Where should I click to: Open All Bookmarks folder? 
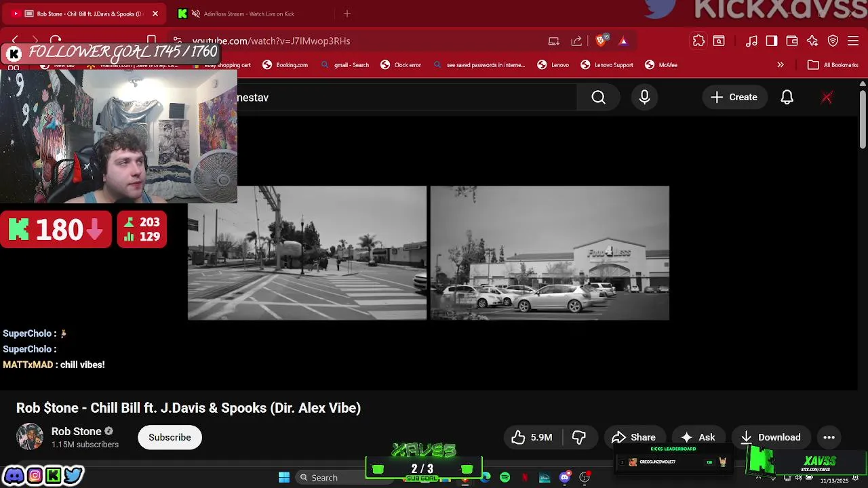click(x=833, y=65)
